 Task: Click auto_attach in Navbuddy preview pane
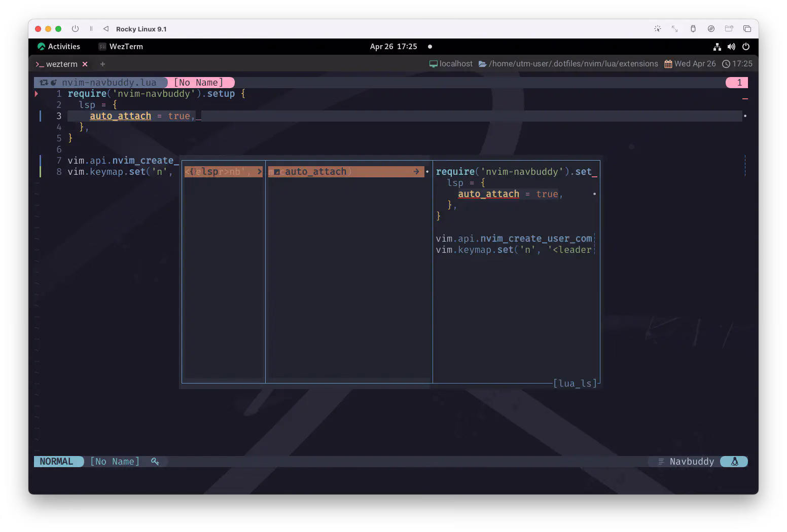(488, 194)
